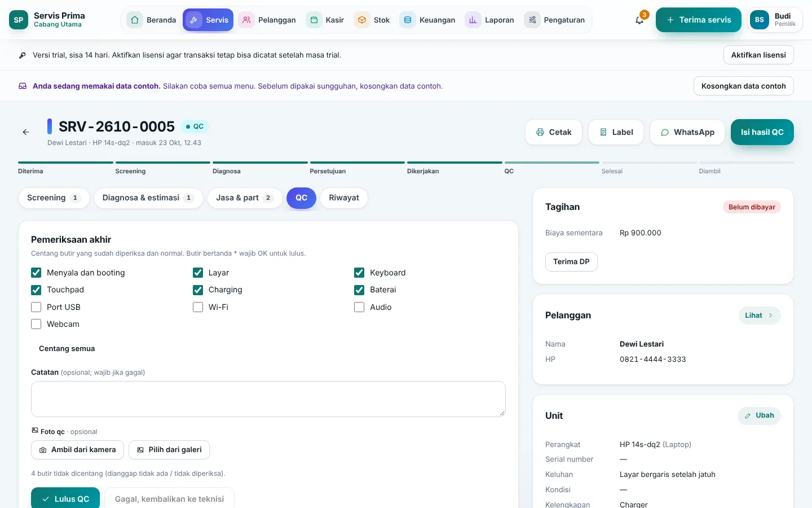Switch to the Screening tab
This screenshot has height=508, width=812.
pos(54,198)
